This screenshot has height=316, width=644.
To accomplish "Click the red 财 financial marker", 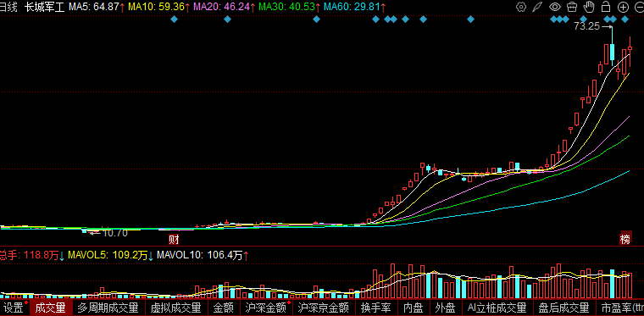I will (x=175, y=240).
